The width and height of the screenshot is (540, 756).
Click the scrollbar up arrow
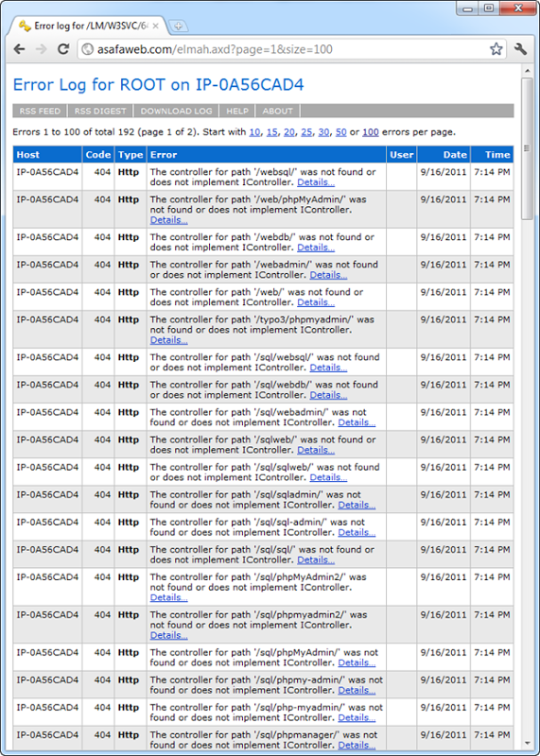[x=527, y=71]
